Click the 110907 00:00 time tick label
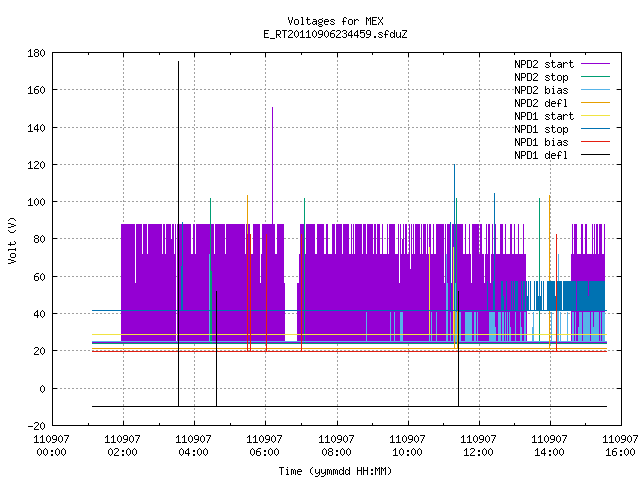Viewport: 640px width, 480px height. pyautogui.click(x=51, y=445)
